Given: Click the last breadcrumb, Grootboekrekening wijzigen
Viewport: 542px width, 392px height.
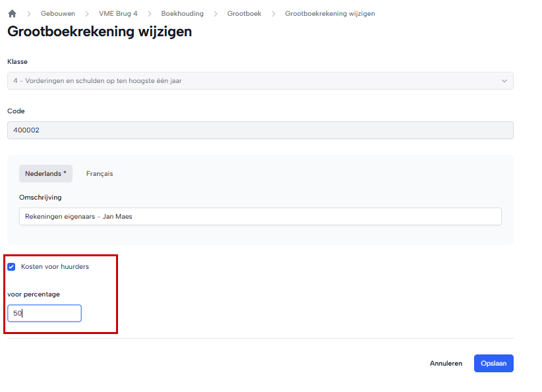Looking at the screenshot, I should [x=330, y=13].
